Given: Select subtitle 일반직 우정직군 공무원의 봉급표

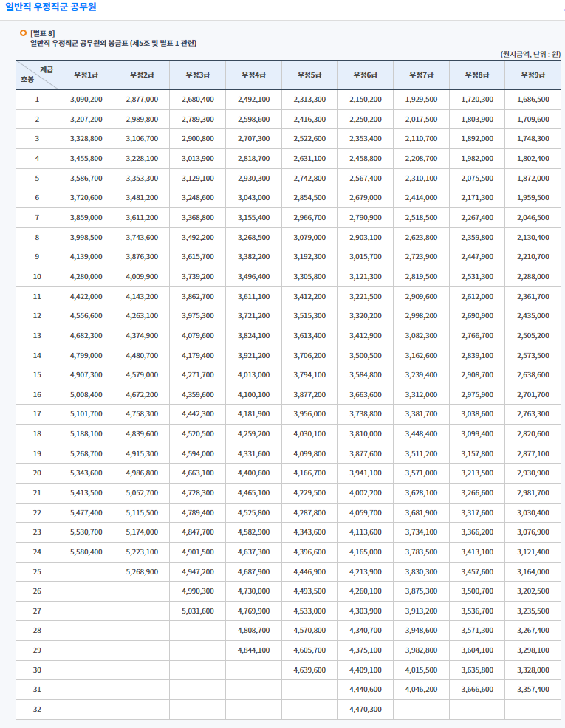Looking at the screenshot, I should coord(79,43).
